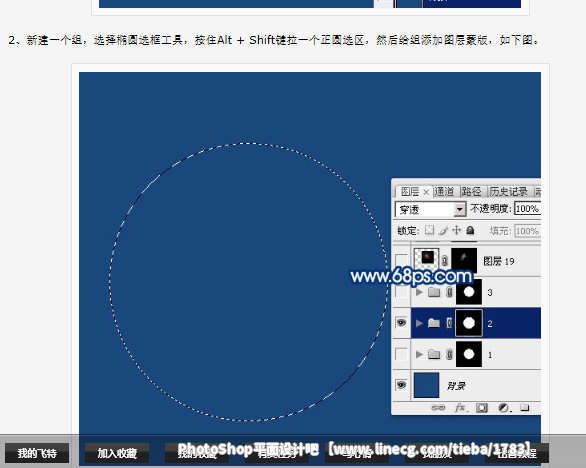
Task: Click the new group folder icon at panel bottom
Action: pos(525,407)
